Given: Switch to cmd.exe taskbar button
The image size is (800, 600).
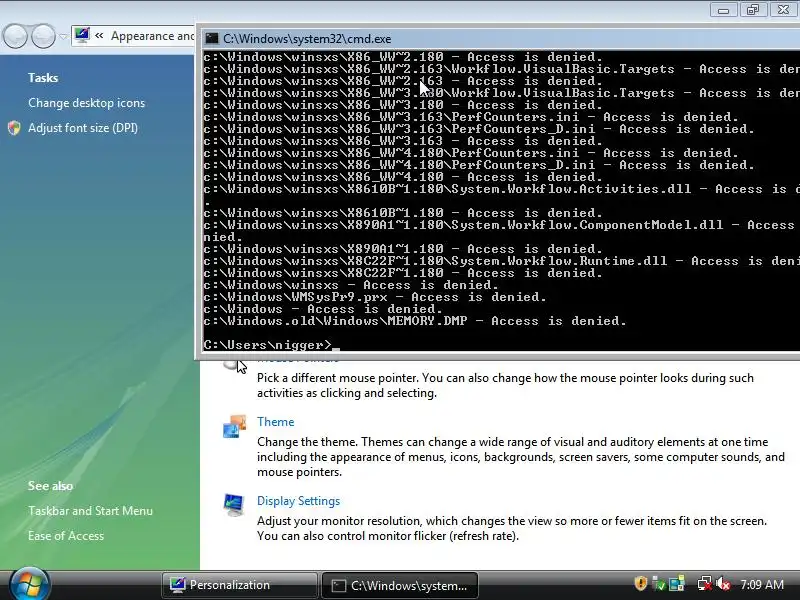Looking at the screenshot, I should tap(400, 585).
